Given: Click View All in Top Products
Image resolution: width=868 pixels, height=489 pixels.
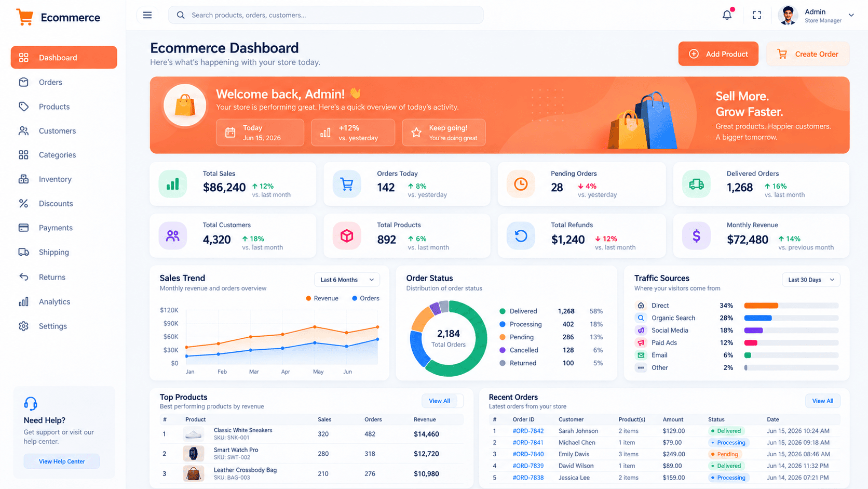Looking at the screenshot, I should tap(440, 401).
